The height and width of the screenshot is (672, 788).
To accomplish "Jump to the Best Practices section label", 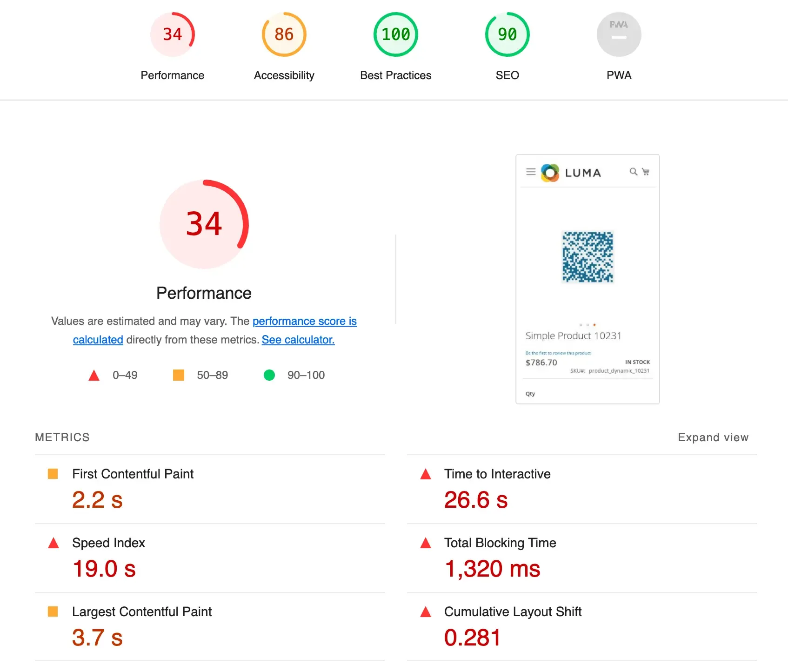I will [x=395, y=75].
